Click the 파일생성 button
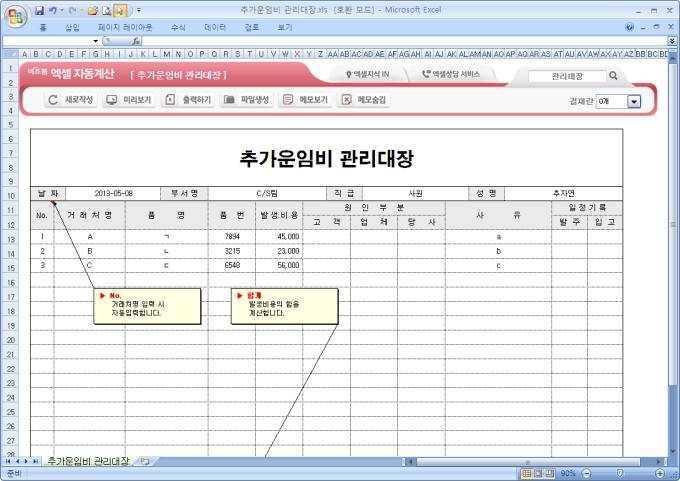Viewport: 680px width, 481px height. (247, 100)
